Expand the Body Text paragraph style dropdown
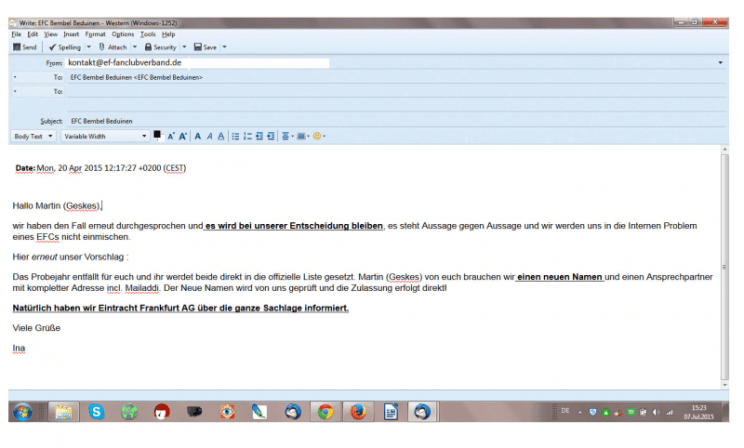744x448 pixels. click(x=32, y=136)
